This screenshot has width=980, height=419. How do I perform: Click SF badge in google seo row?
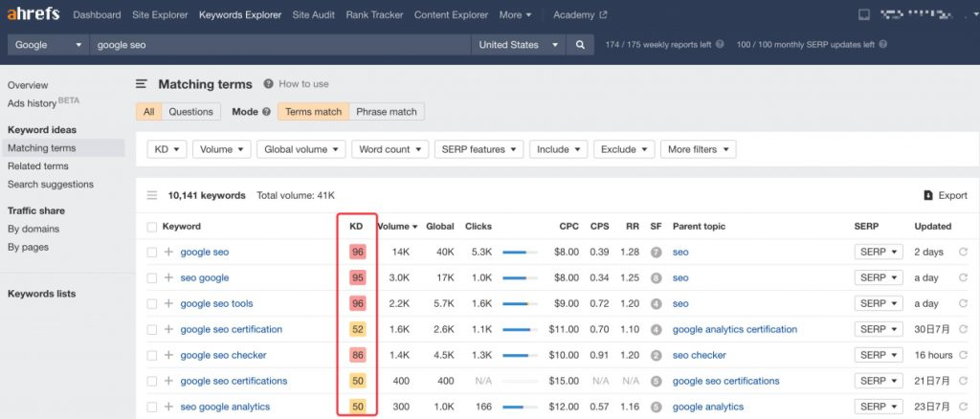656,253
